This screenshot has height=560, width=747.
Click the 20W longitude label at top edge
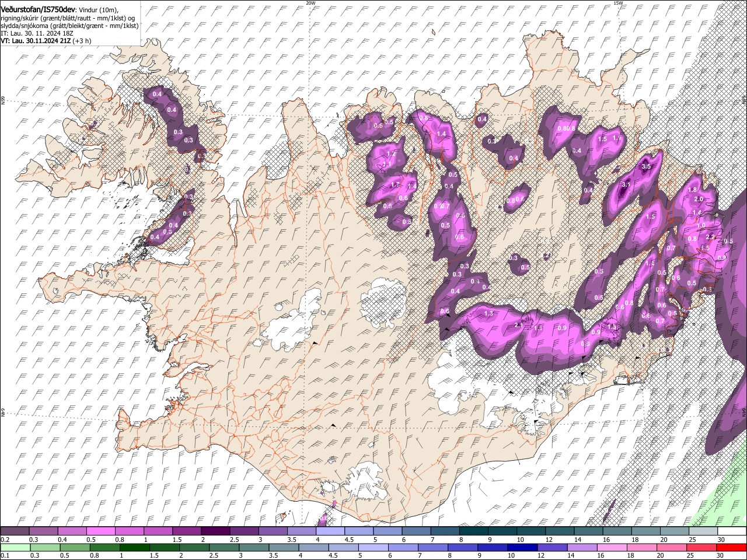(x=310, y=3)
